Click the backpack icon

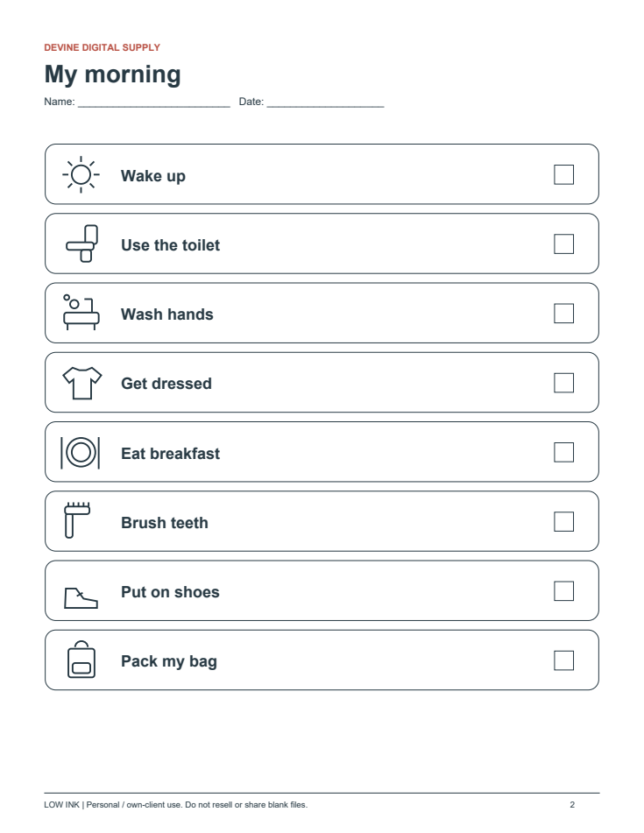(81, 660)
